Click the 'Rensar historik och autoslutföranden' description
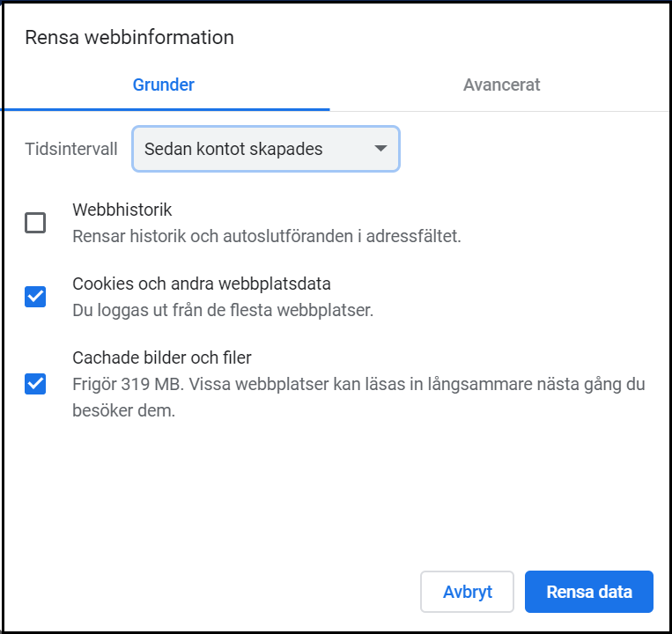Image resolution: width=672 pixels, height=634 pixels. point(266,236)
